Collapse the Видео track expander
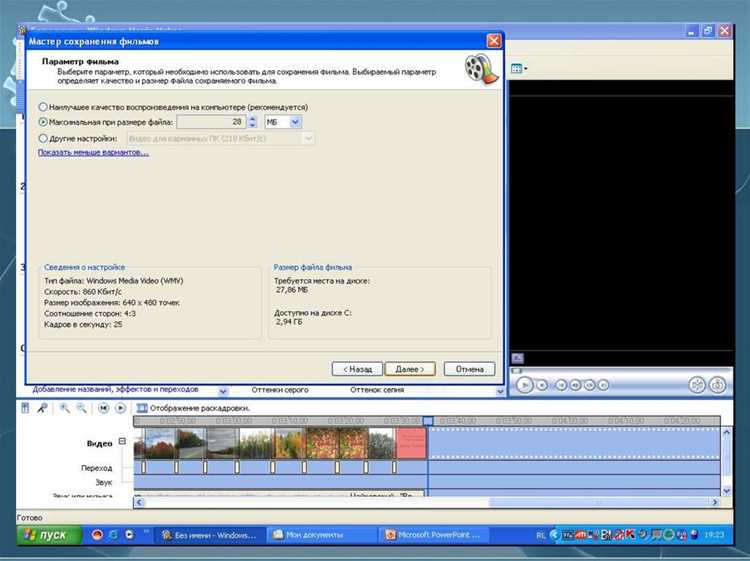This screenshot has height=561, width=750. tap(122, 441)
